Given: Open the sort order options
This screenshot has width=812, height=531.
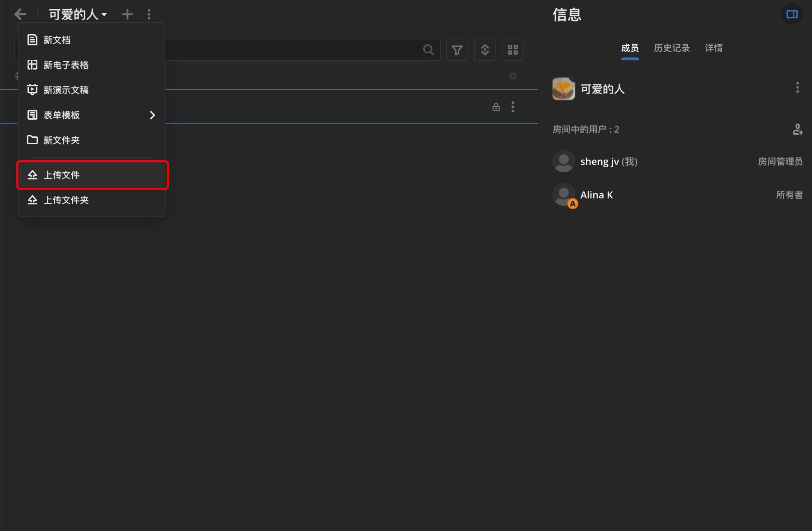Looking at the screenshot, I should pos(484,50).
